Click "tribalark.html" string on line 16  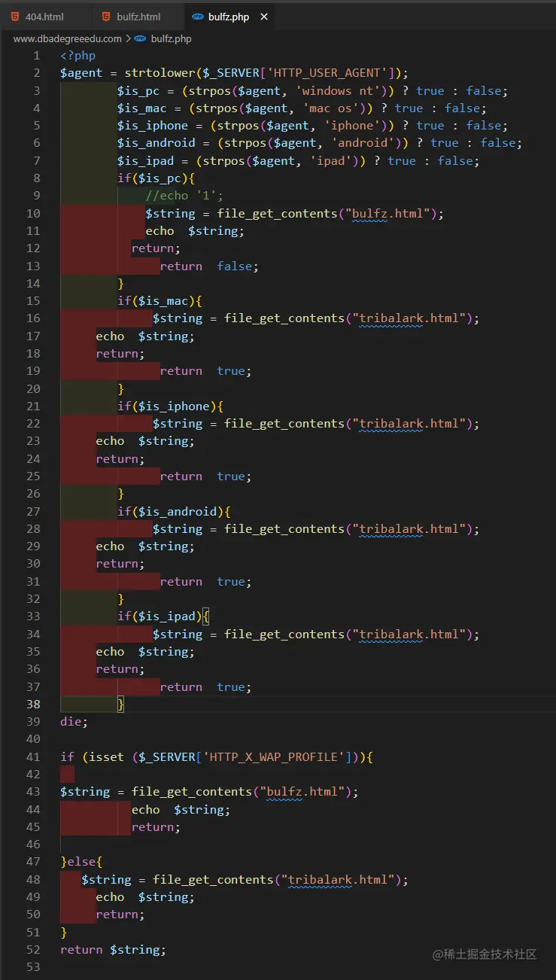(409, 318)
